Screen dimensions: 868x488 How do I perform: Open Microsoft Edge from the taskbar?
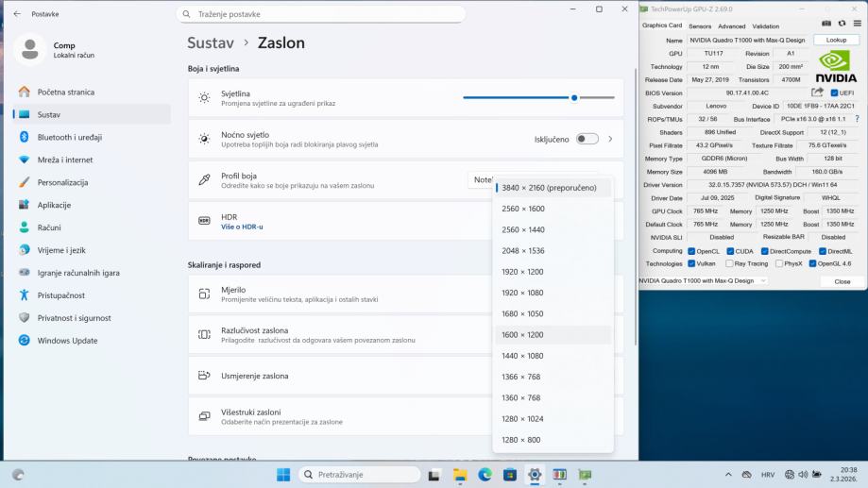(x=485, y=475)
